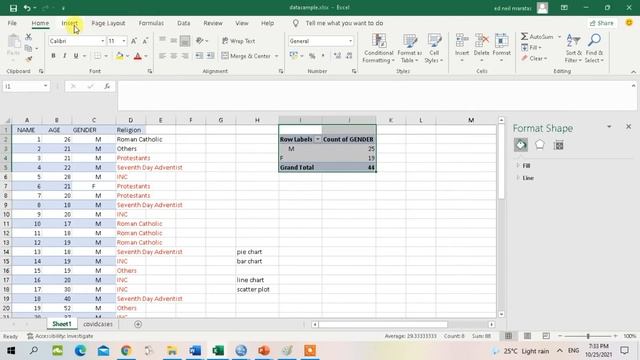640x360 pixels.
Task: Toggle Align Right
Action: (185, 56)
